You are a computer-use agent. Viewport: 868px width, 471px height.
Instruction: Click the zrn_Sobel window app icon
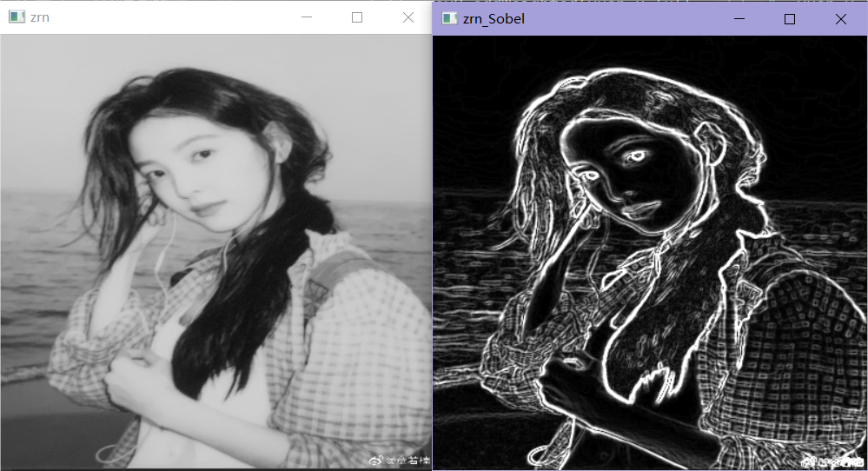tap(449, 19)
